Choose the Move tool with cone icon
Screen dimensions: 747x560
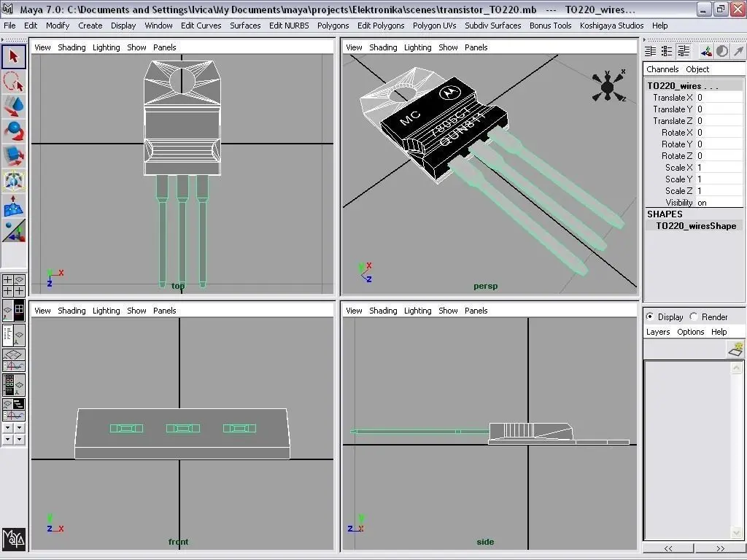[13, 106]
